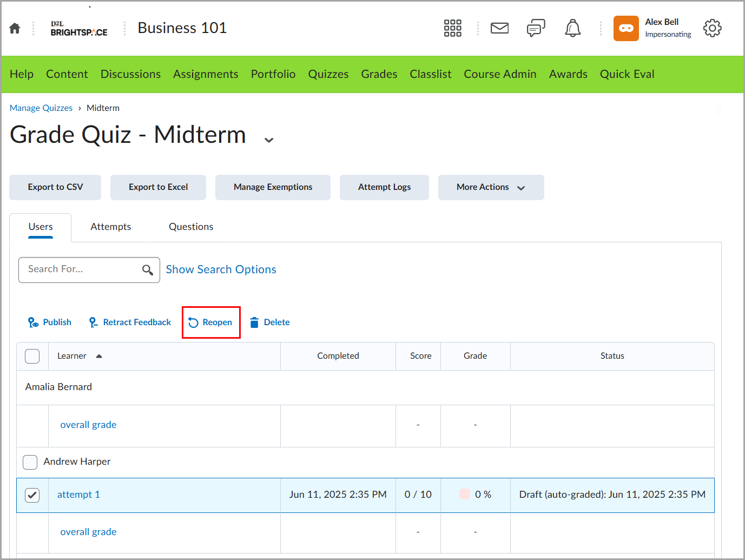Switch to the Attempts tab
Image resolution: width=745 pixels, height=560 pixels.
click(110, 227)
